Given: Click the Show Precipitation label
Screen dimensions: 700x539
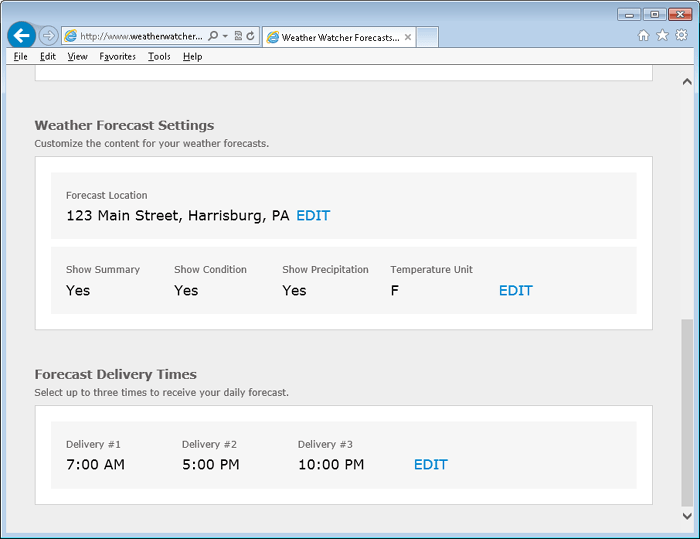Looking at the screenshot, I should click(325, 270).
